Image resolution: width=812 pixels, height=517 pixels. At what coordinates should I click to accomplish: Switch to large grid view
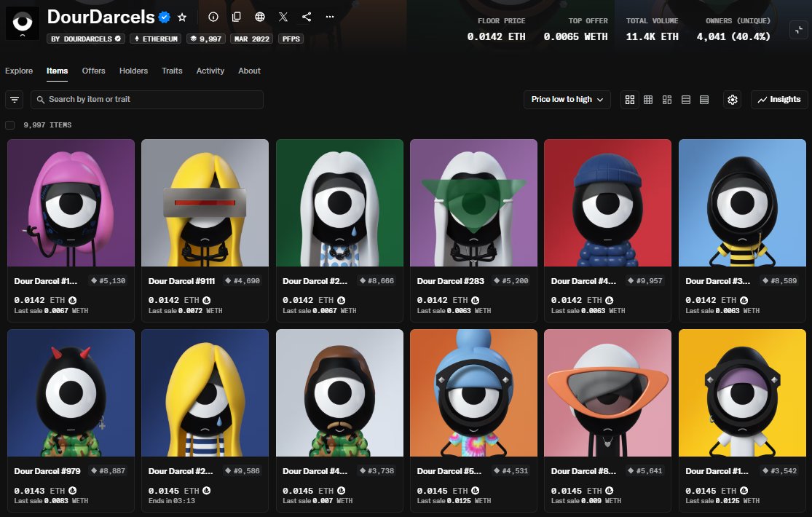630,100
